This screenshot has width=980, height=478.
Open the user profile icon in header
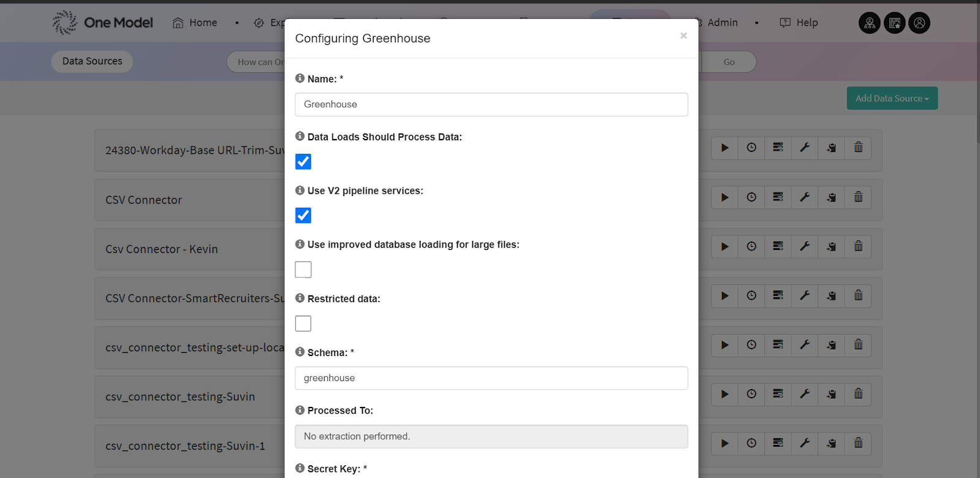point(919,23)
